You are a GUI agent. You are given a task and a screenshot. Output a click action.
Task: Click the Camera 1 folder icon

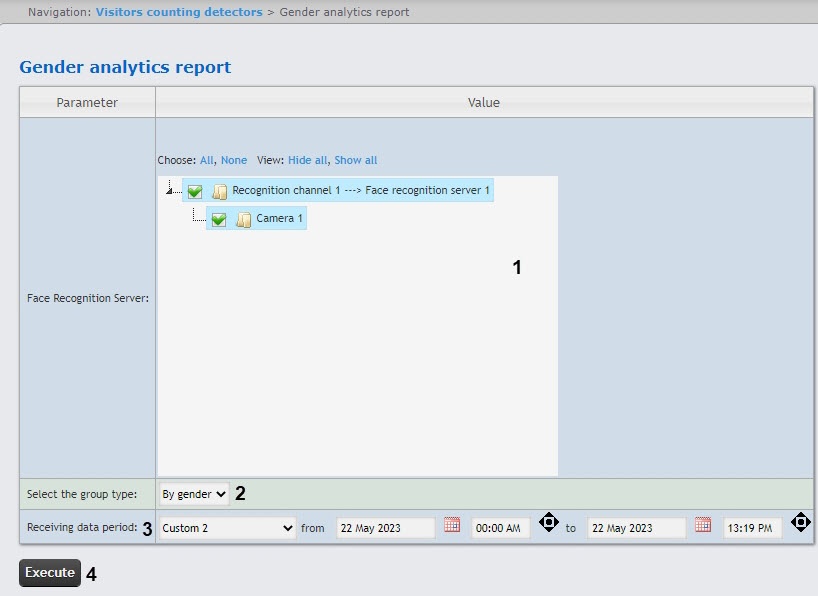pos(243,219)
